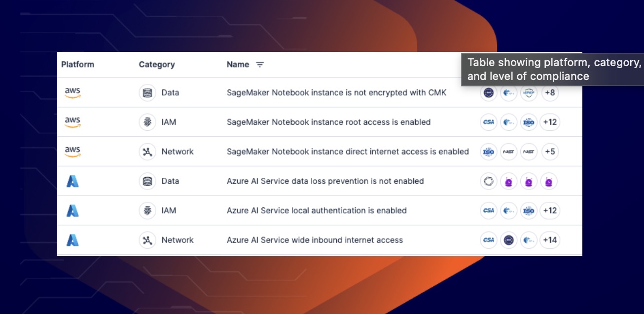Click the ISO badge in the SageMaker direct internet access row
The height and width of the screenshot is (314, 644).
pos(489,152)
